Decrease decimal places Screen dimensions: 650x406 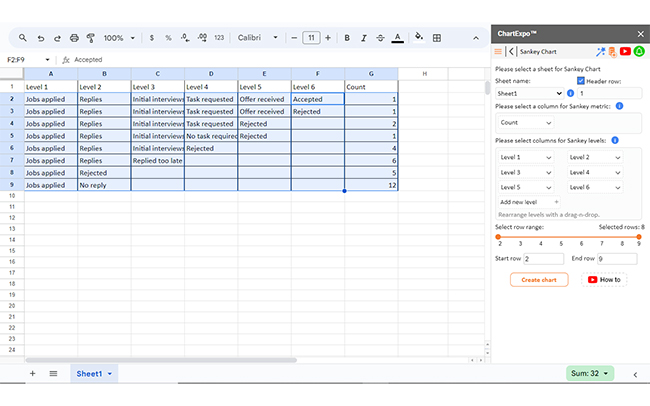185,38
